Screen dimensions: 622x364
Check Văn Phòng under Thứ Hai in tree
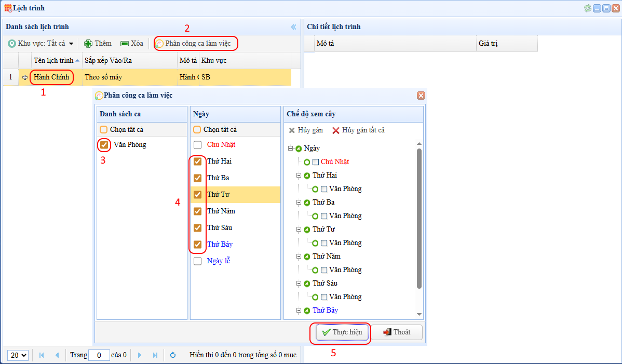click(324, 189)
